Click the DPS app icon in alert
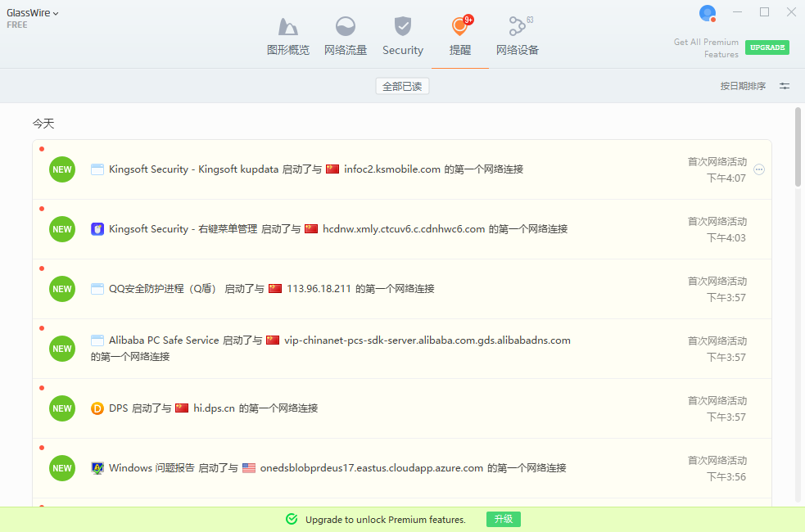Viewport: 805px width, 532px height. tap(97, 408)
